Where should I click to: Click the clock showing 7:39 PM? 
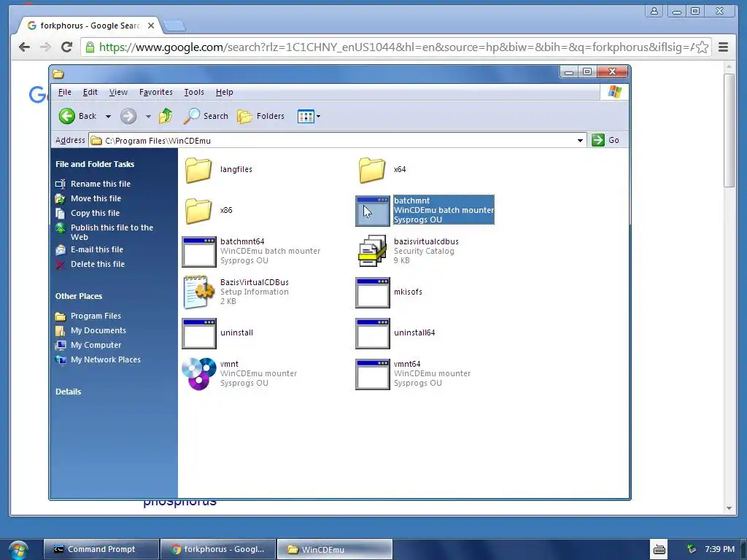click(x=719, y=550)
